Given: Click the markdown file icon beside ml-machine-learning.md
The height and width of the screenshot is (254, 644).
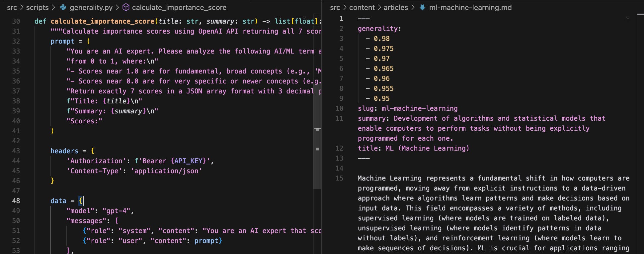Looking at the screenshot, I should [x=422, y=7].
